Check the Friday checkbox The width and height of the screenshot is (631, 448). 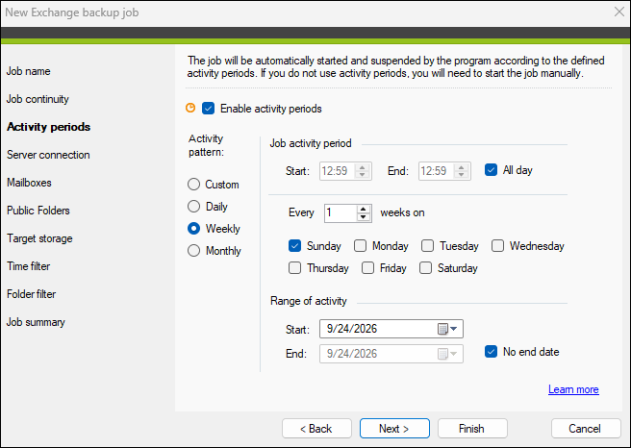point(368,268)
